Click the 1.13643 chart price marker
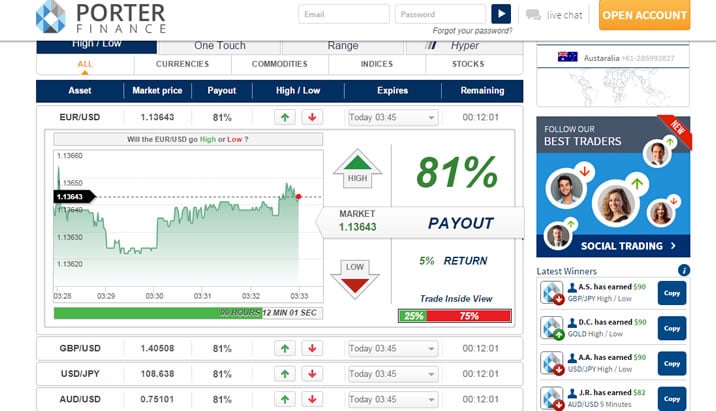The width and height of the screenshot is (716, 411). coord(74,197)
